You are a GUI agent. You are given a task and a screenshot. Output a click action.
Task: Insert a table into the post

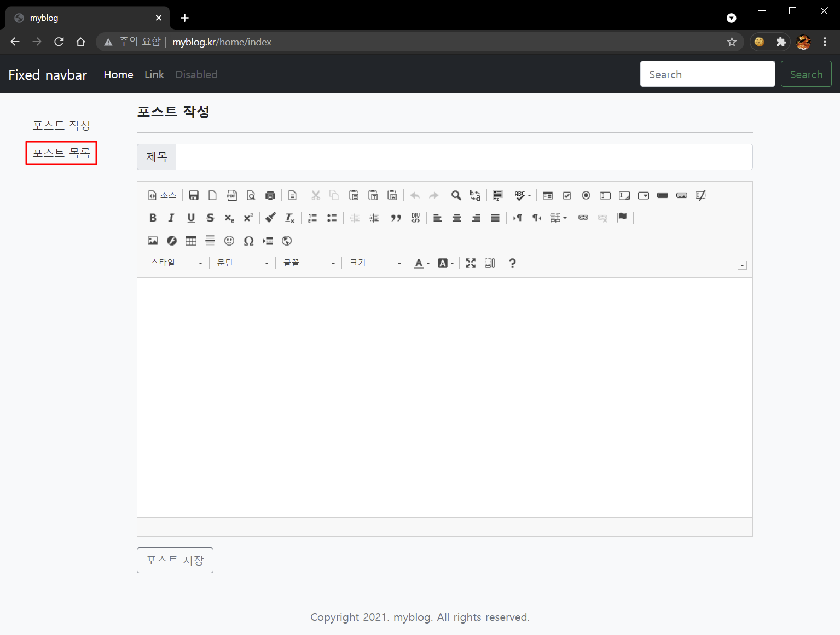[191, 241]
